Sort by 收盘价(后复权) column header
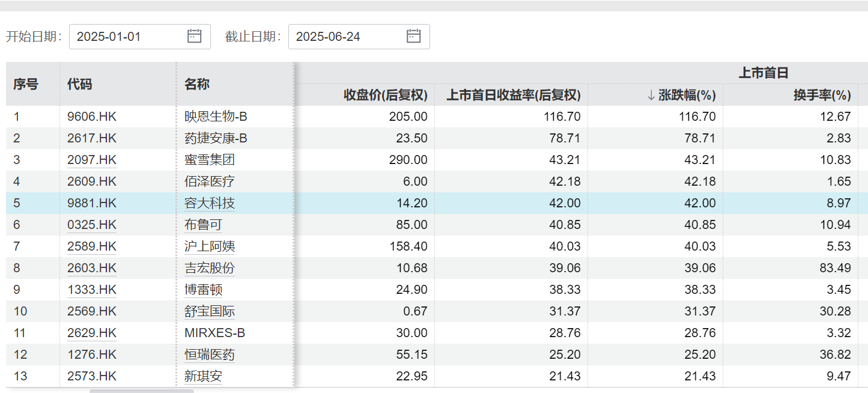Screen dimensions: 868x393 385,95
